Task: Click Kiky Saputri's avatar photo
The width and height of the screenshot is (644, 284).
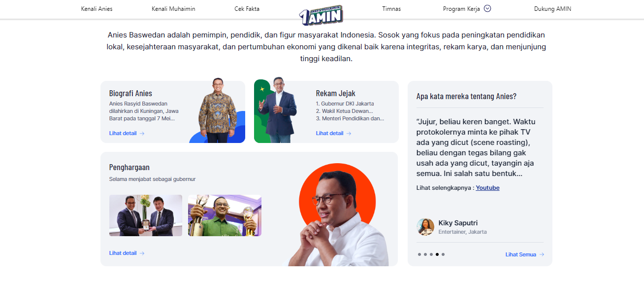Action: pos(425,227)
